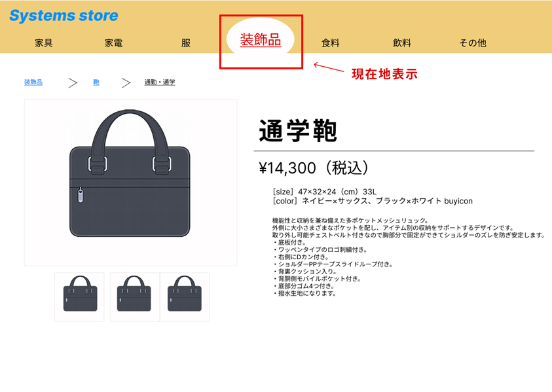The width and height of the screenshot is (552, 392).
Task: Select the 服 navigation item
Action: point(186,43)
